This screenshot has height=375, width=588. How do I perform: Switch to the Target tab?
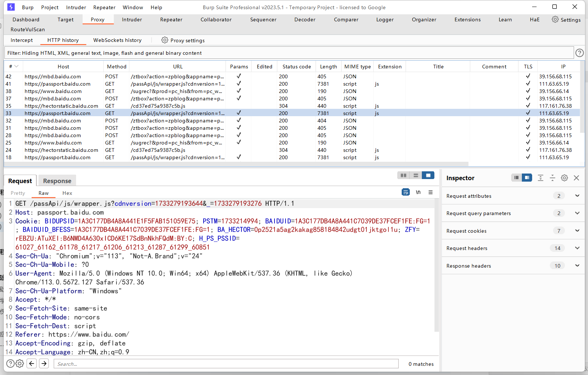pos(65,19)
